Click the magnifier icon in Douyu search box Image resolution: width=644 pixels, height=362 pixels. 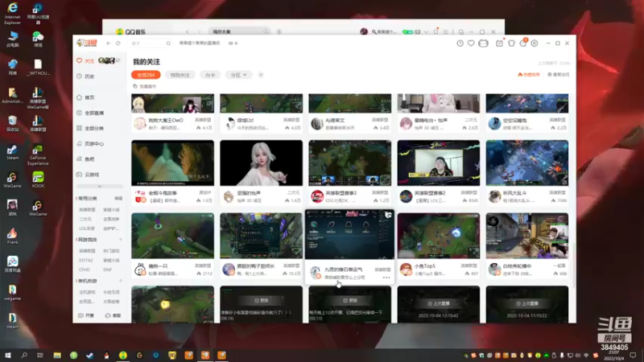click(x=168, y=43)
